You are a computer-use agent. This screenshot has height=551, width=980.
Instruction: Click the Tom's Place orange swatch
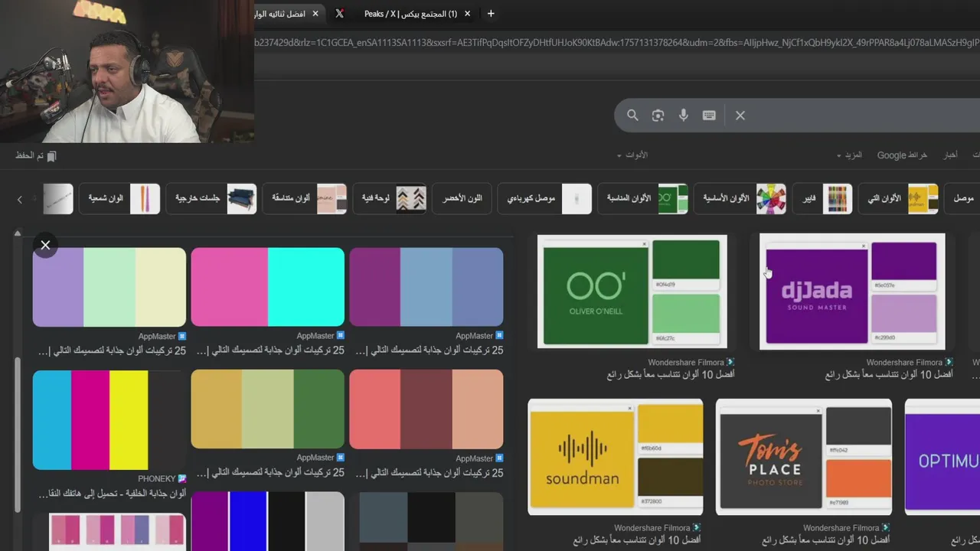tap(858, 478)
